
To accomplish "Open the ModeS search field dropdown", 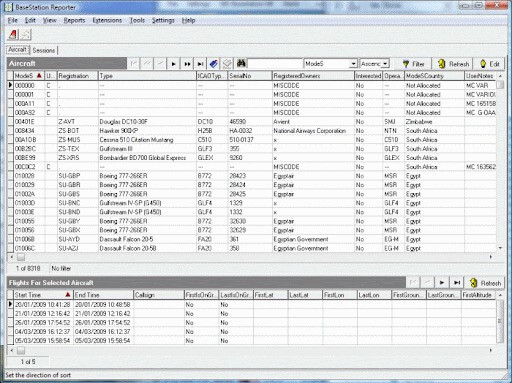I will pos(353,63).
